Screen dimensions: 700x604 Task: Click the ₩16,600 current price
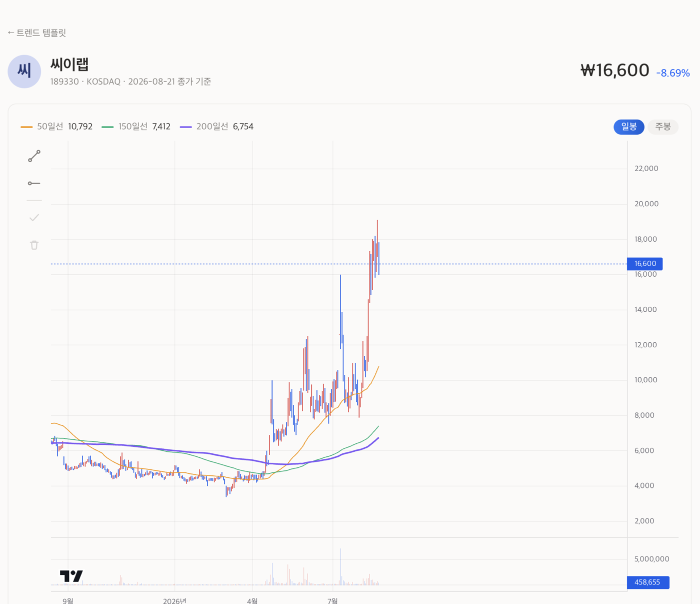coord(614,71)
